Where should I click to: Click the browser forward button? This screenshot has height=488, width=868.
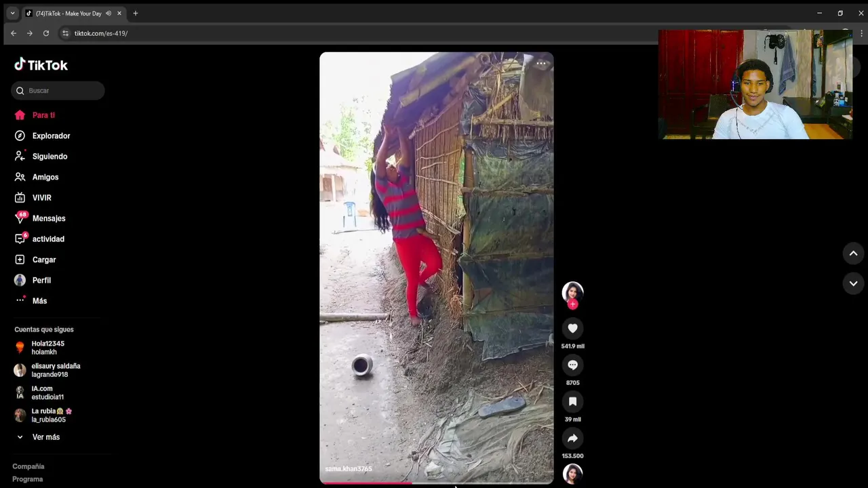tap(30, 33)
